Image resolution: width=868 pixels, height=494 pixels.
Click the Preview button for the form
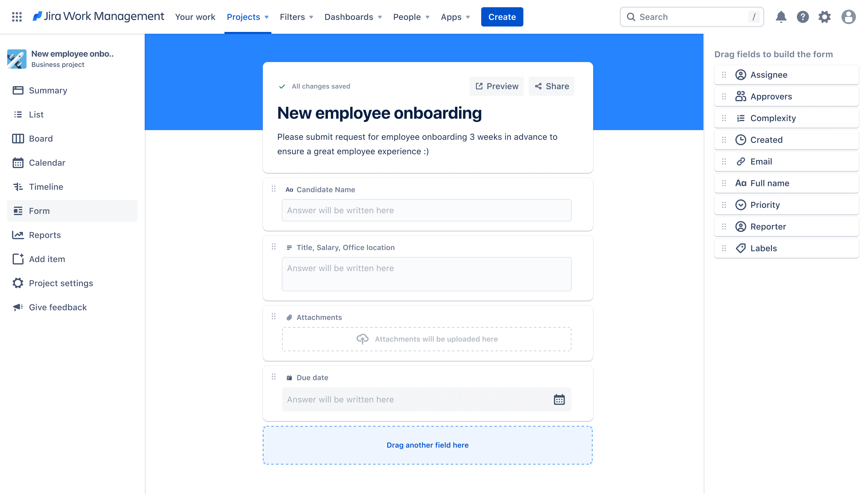496,86
